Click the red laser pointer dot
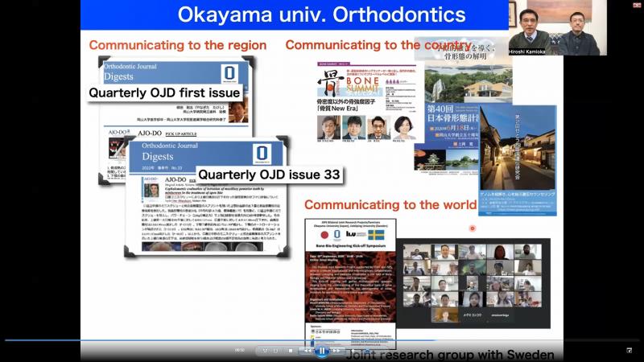 (x=473, y=228)
